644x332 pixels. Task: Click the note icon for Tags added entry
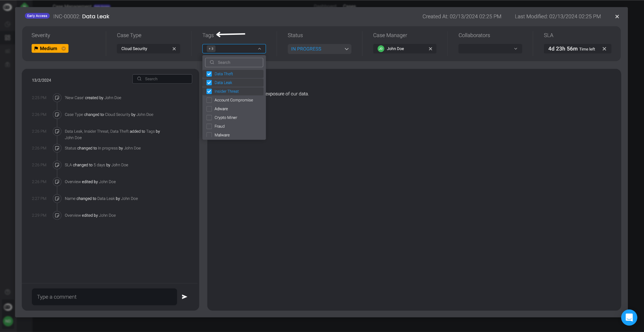point(57,132)
